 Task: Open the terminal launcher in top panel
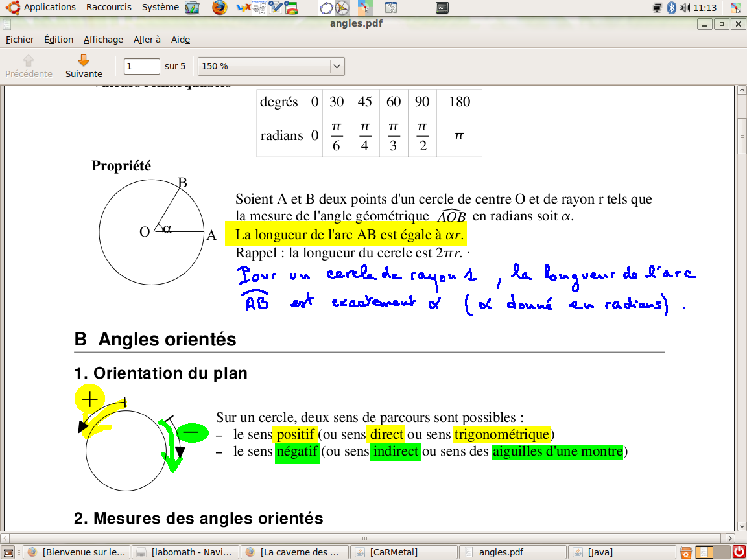[x=442, y=8]
